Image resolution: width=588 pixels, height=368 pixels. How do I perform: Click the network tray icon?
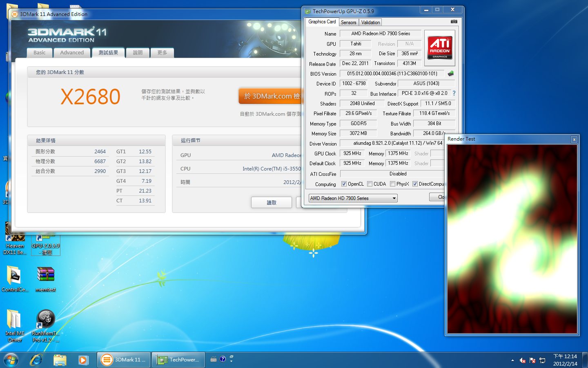click(x=542, y=360)
